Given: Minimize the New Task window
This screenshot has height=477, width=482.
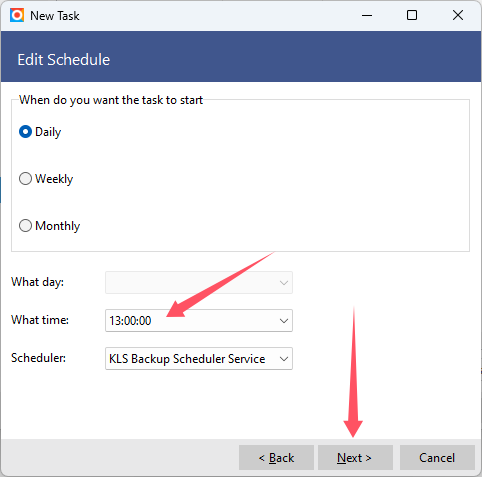Looking at the screenshot, I should [x=367, y=15].
